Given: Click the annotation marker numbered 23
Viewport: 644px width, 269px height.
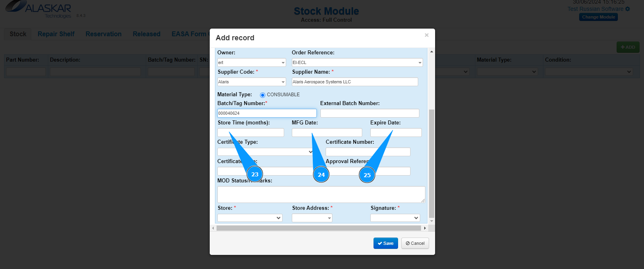Looking at the screenshot, I should [x=255, y=174].
